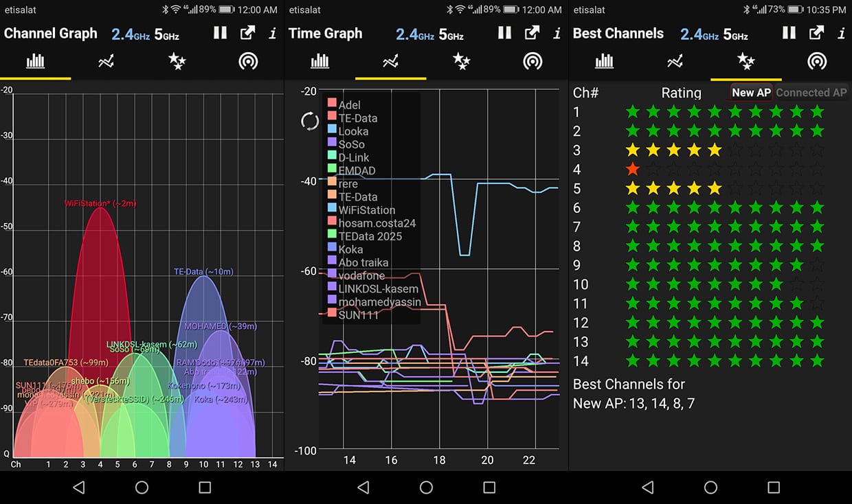Tap Recents navigation button under Time Graph
Viewport: 852px width, 504px height.
click(489, 488)
